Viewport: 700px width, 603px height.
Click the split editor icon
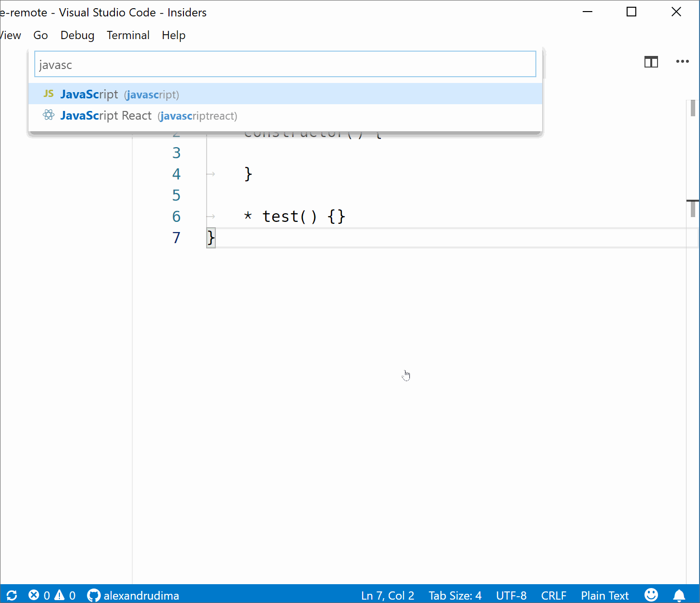651,62
